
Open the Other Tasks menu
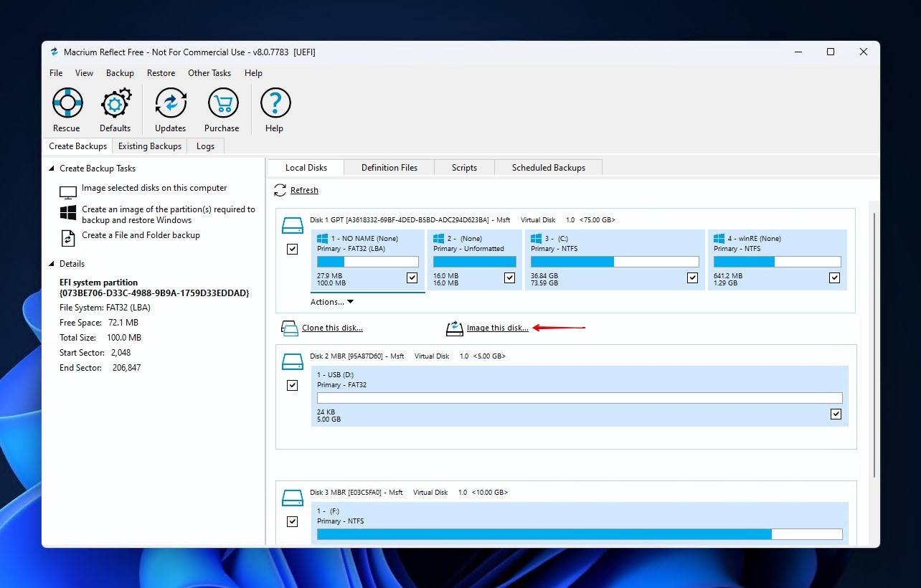[x=209, y=72]
